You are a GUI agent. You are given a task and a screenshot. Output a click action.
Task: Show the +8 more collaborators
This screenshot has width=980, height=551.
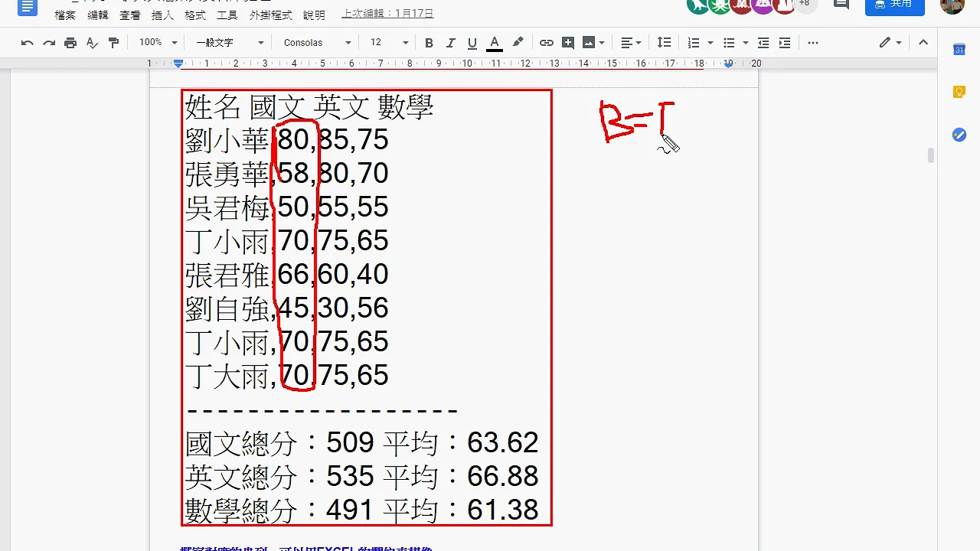pyautogui.click(x=804, y=5)
